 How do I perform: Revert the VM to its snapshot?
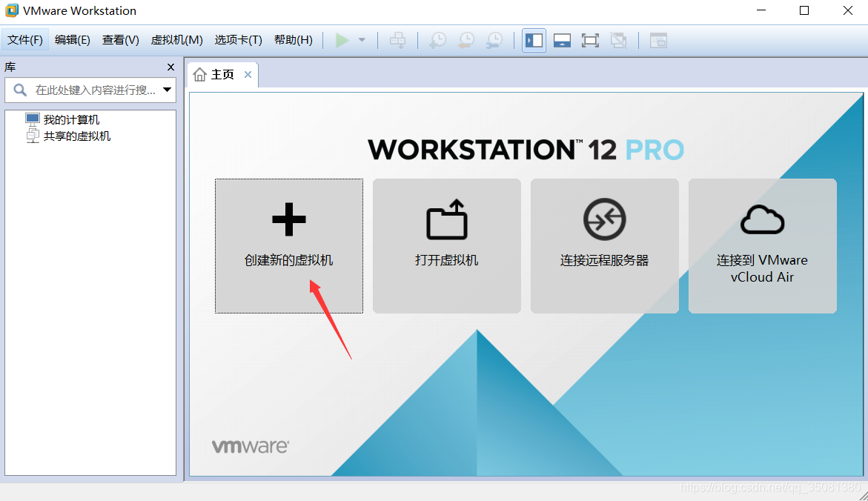466,40
